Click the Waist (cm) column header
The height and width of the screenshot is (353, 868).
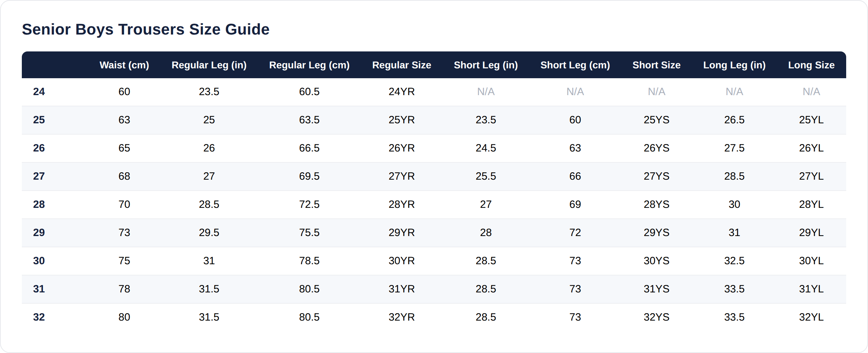124,65
